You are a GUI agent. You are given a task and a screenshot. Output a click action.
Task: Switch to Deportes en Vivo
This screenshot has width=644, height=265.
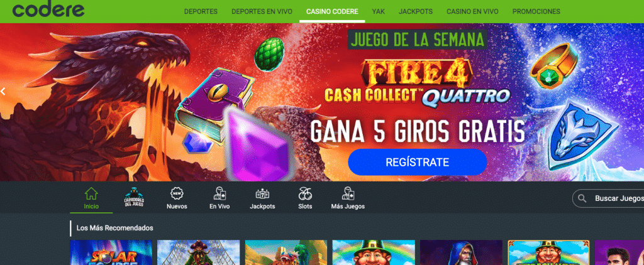click(262, 11)
